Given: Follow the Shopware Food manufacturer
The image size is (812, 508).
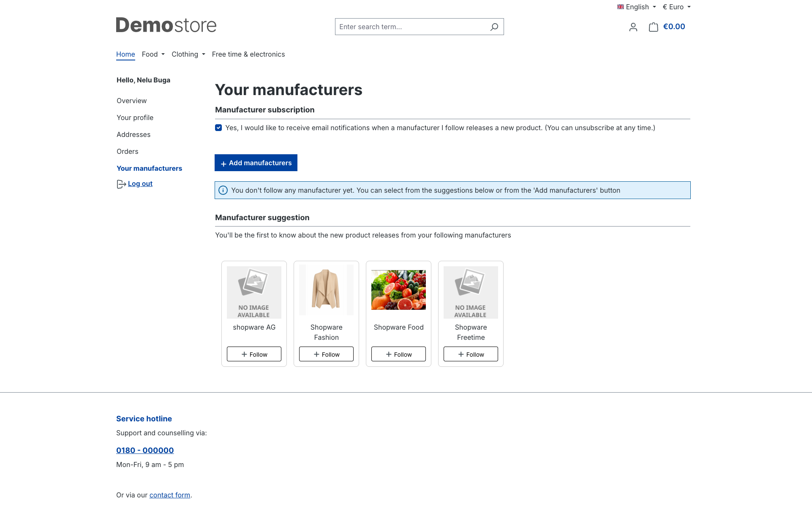Looking at the screenshot, I should coord(398,354).
